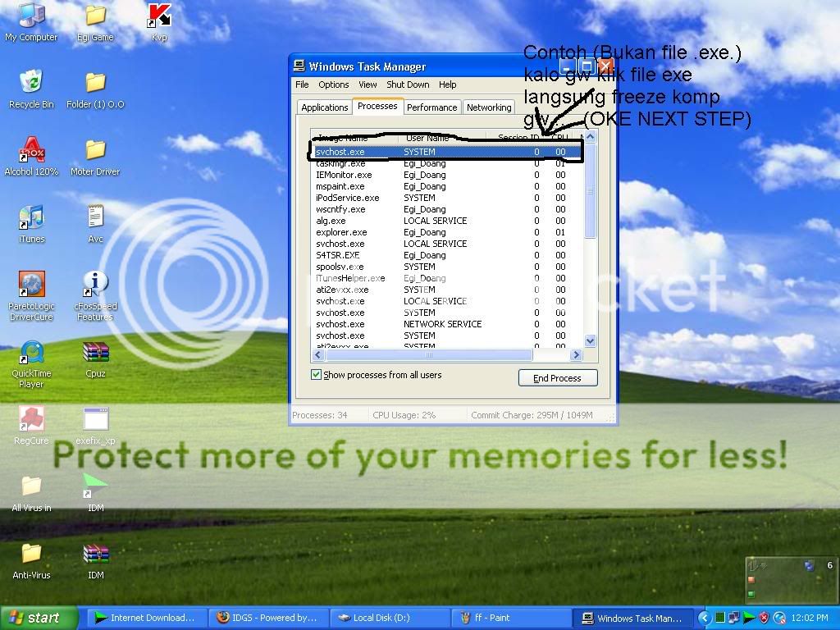The image size is (840, 630).
Task: Click the horizontal scrollbar right arrow
Action: [x=577, y=354]
